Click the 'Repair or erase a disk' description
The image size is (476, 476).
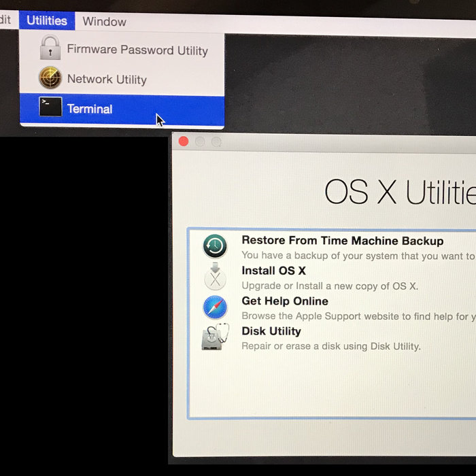330,346
